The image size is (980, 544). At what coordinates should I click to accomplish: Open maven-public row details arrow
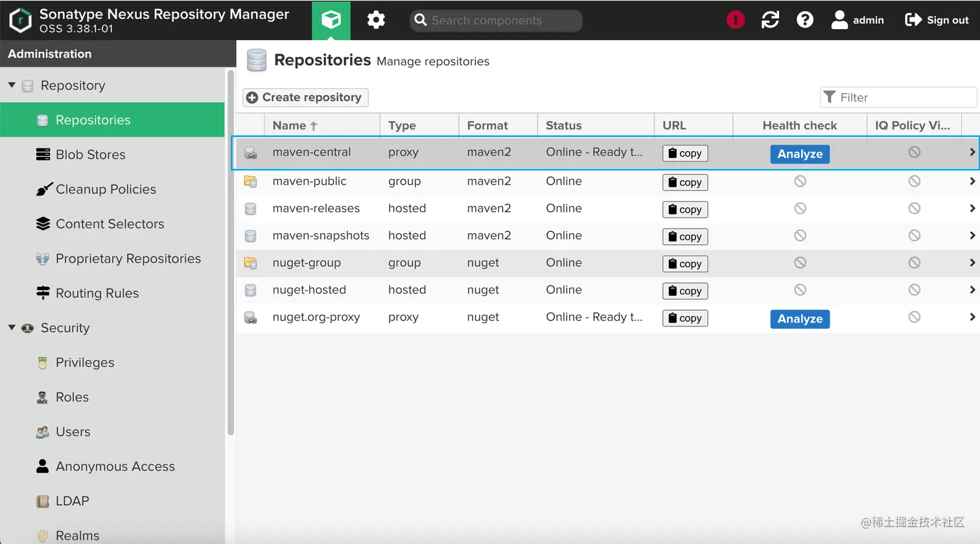click(x=972, y=181)
